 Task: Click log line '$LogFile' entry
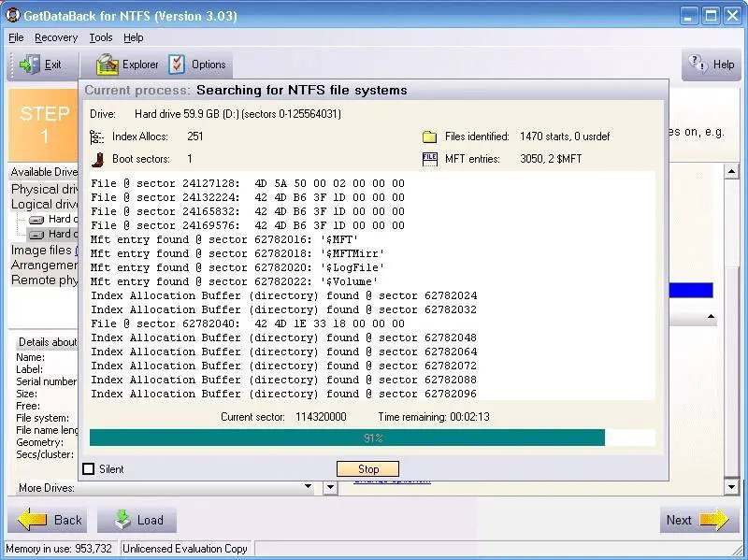tap(237, 267)
